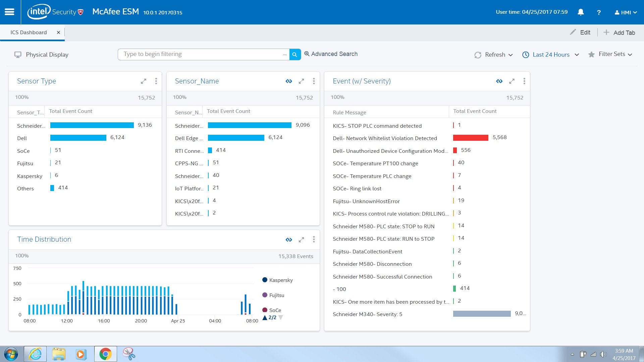Expand the Time Distribution widget

coord(301,240)
